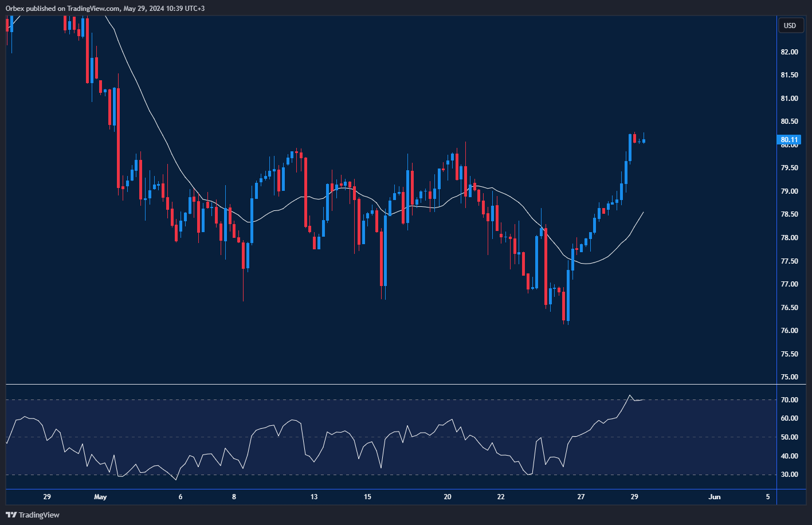Click the 78.50 price scale label
The height and width of the screenshot is (525, 812).
pyautogui.click(x=789, y=214)
